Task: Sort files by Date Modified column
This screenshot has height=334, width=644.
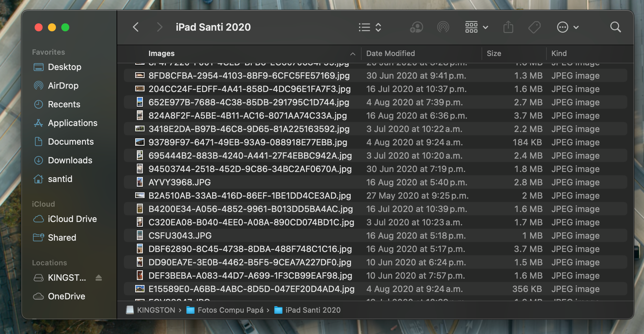Action: pyautogui.click(x=390, y=53)
